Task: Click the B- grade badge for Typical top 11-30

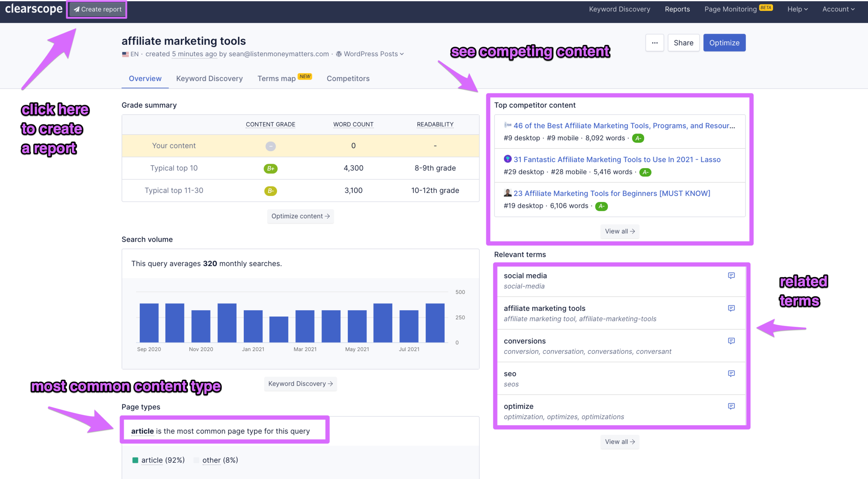Action: click(270, 191)
